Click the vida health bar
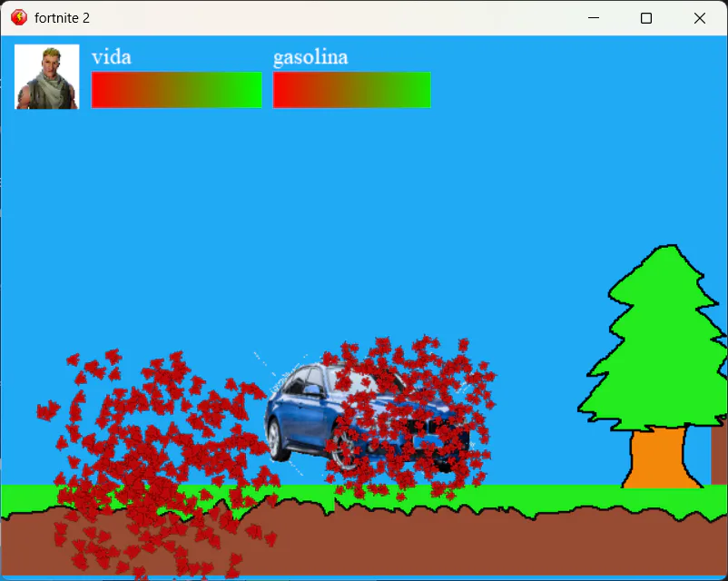The image size is (728, 581). (x=176, y=90)
